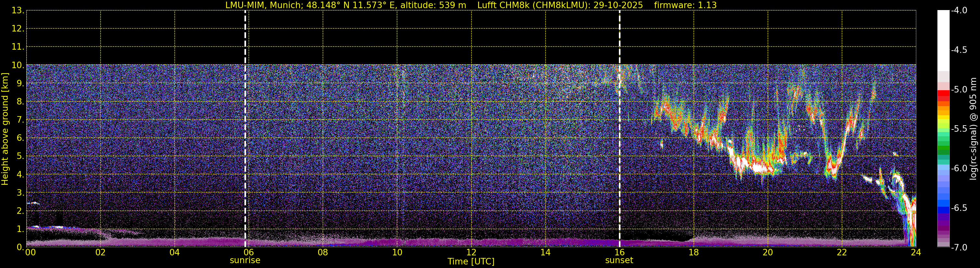Viewport: 980px width, 268px height.
Task: Select the 10 tick on the time axis
Action: pos(397,252)
